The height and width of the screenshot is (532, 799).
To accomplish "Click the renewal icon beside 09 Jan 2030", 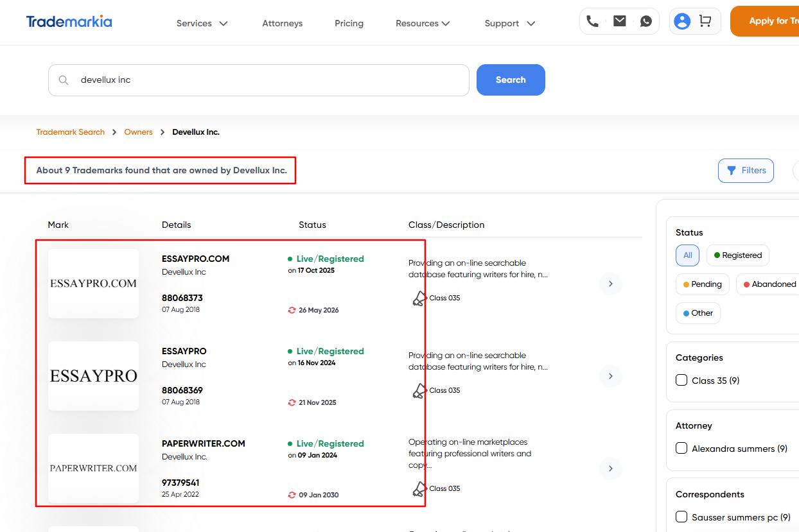I will pos(292,495).
